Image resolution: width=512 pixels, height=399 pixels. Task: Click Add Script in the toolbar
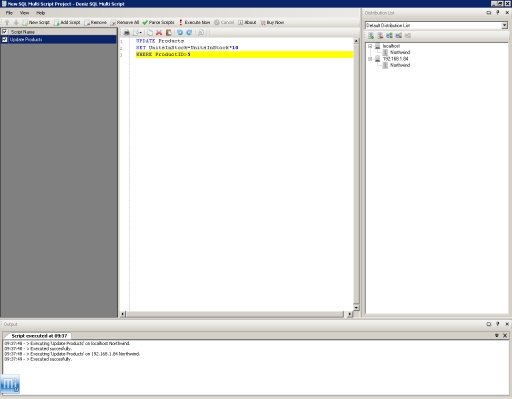coord(67,22)
